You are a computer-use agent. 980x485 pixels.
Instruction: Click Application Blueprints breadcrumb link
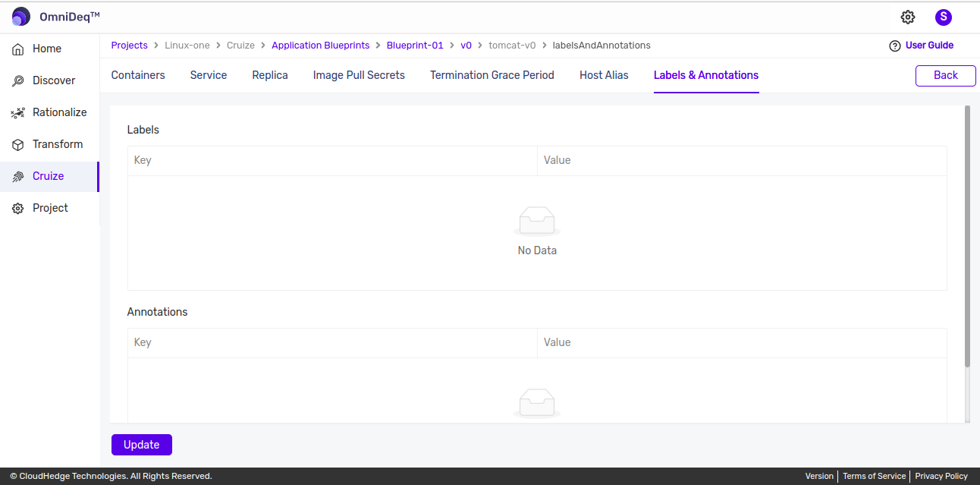321,46
